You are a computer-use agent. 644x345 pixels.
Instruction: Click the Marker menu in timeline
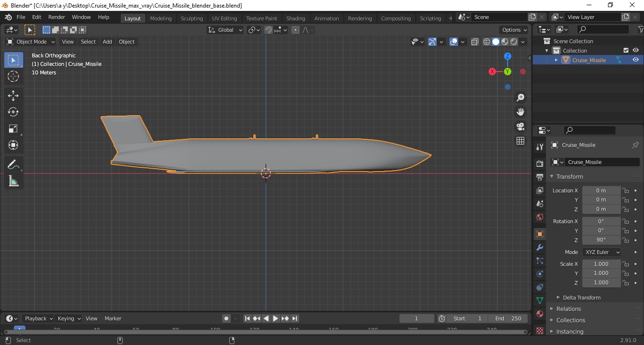coord(113,318)
